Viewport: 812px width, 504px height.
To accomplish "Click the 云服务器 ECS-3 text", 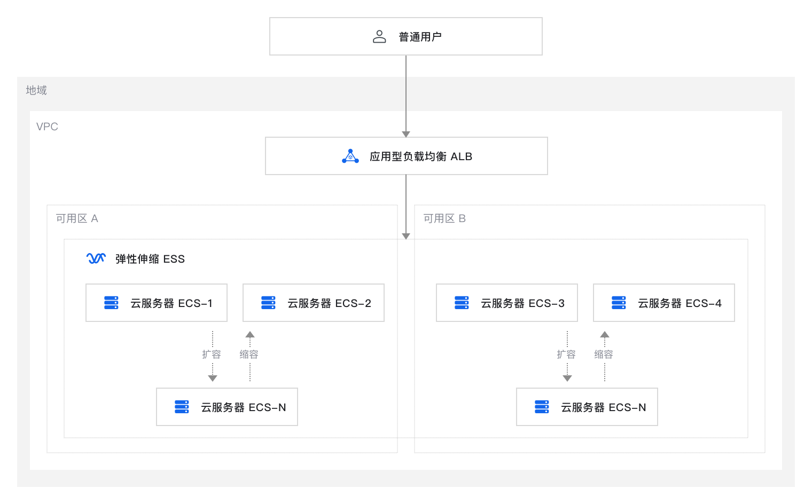I will point(522,303).
